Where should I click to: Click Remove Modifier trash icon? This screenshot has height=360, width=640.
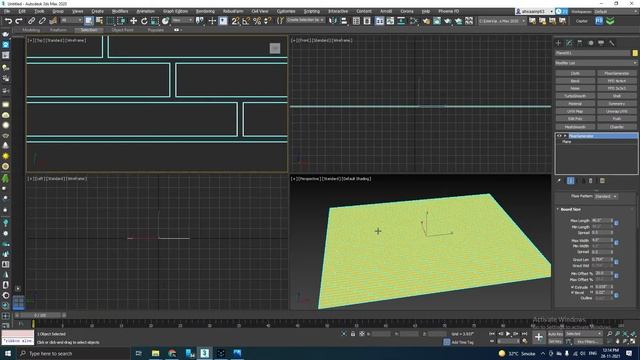click(591, 180)
